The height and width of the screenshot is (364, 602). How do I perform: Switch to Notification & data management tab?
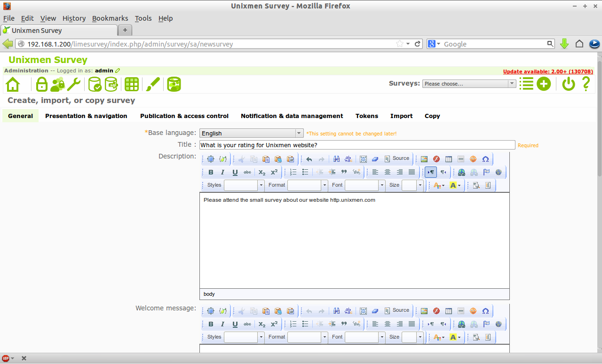click(292, 116)
